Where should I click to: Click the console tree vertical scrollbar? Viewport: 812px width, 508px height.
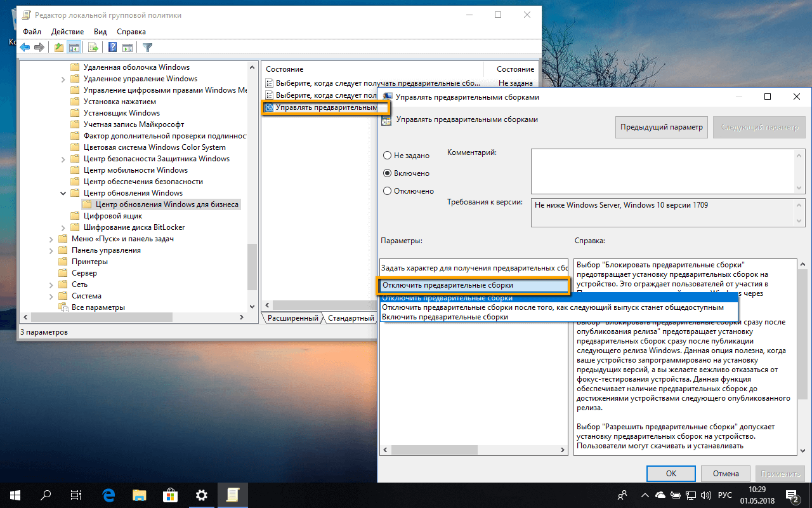(252, 187)
